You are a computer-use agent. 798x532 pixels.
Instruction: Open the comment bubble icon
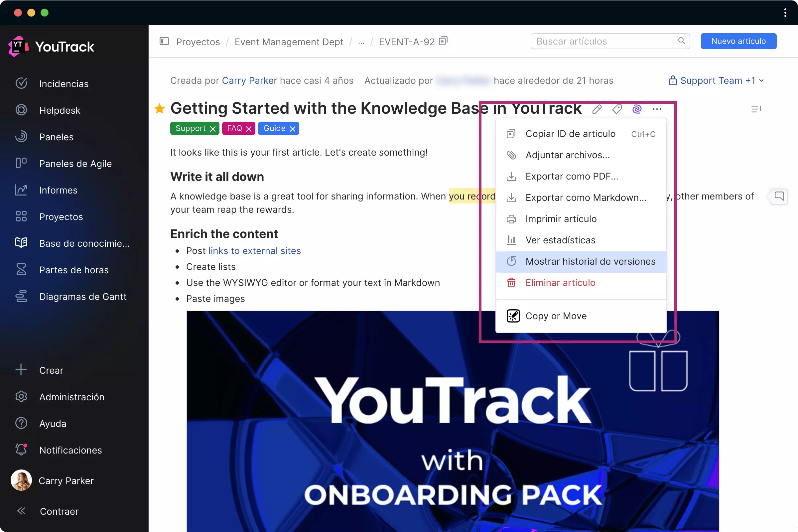click(779, 196)
